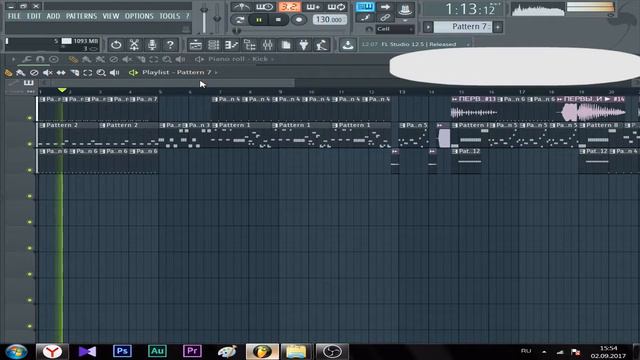Select the playlist select tool
This screenshot has width=640, height=360.
88,73
